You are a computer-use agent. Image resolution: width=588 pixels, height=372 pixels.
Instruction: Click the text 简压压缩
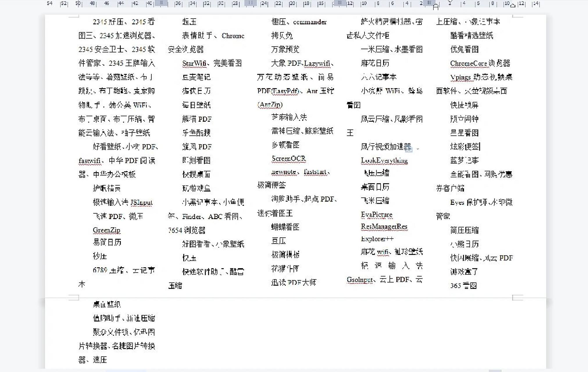[x=464, y=230]
